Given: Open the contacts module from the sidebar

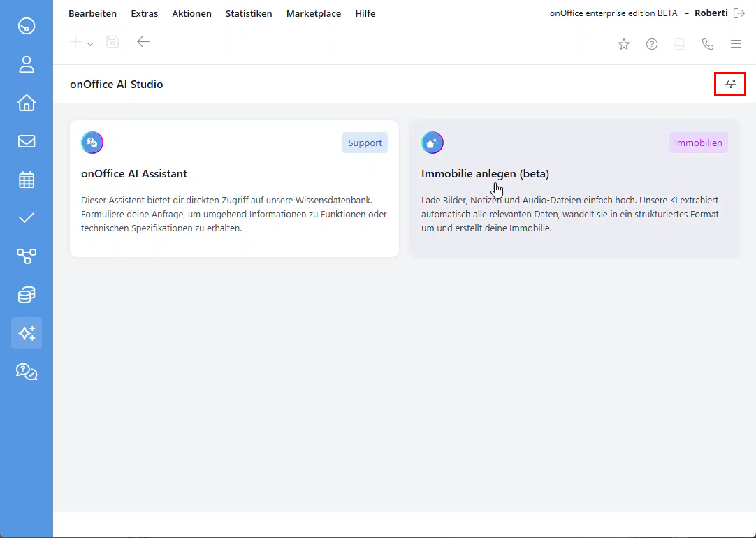Looking at the screenshot, I should coord(26,64).
